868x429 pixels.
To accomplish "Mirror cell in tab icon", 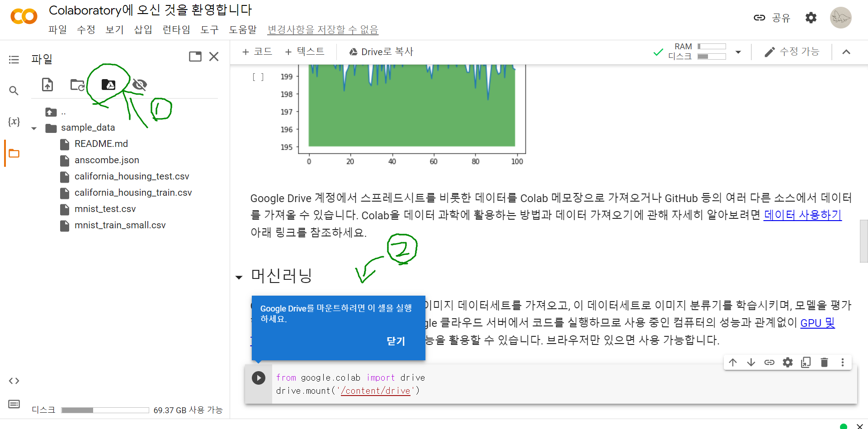I will click(806, 363).
